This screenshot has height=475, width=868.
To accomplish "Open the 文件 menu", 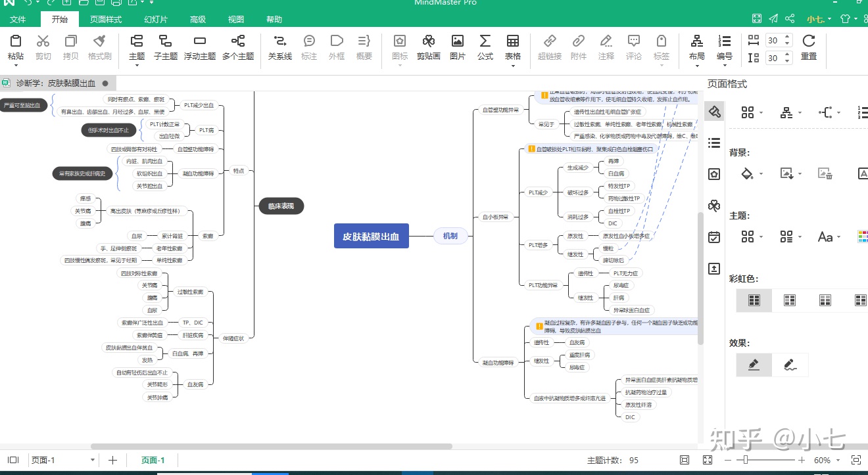I will 18,20.
